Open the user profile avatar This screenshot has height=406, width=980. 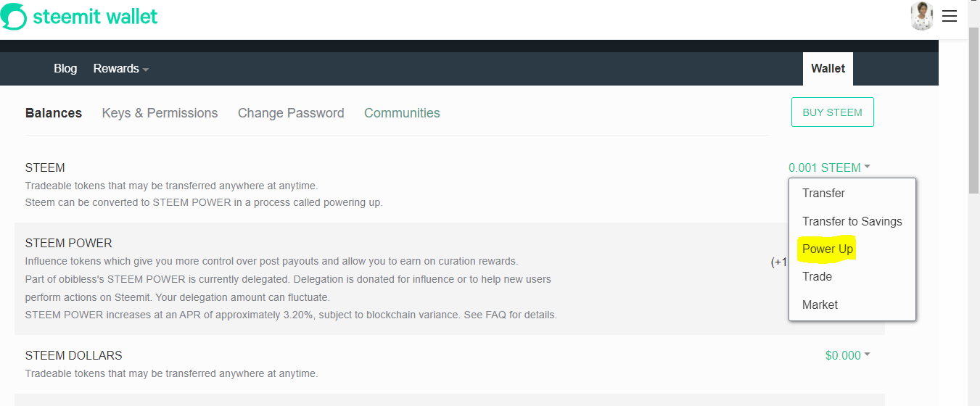point(921,16)
